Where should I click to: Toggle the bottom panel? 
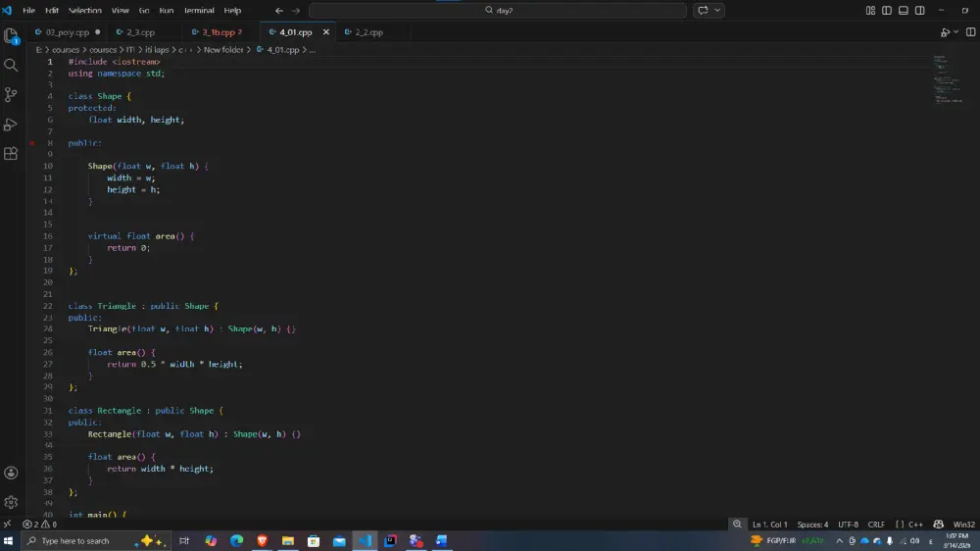pyautogui.click(x=904, y=11)
